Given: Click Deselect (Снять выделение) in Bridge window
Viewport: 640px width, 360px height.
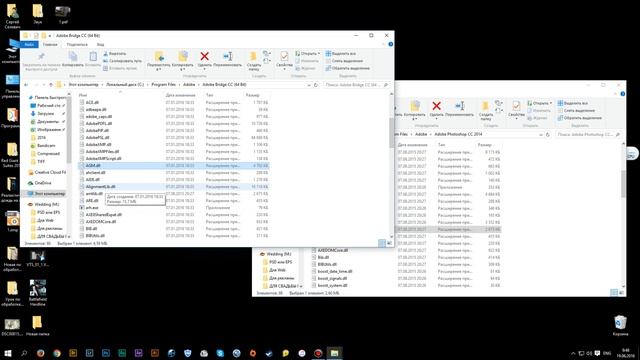Looking at the screenshot, I should point(344,61).
